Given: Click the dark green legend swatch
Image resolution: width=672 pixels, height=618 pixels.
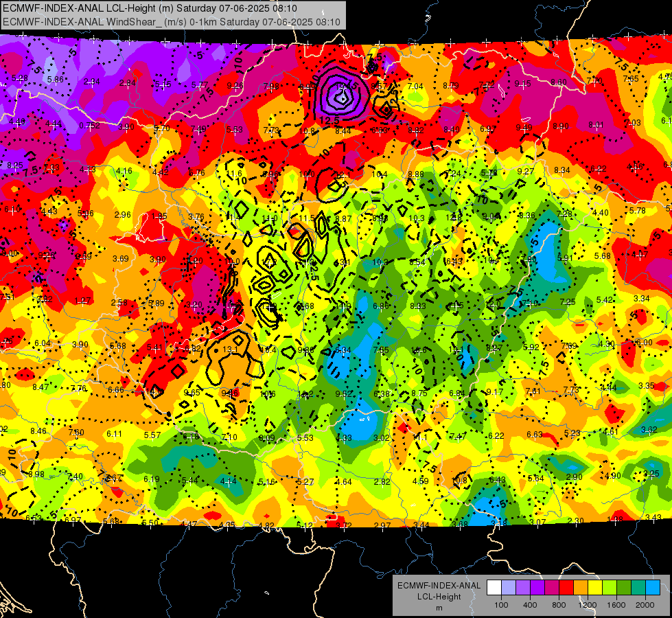Looking at the screenshot, I should click(624, 588).
